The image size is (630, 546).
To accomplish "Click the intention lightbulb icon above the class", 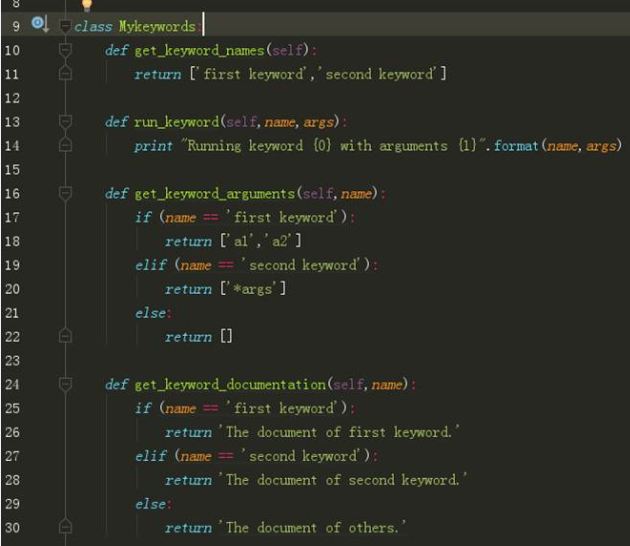I will pos(87,5).
